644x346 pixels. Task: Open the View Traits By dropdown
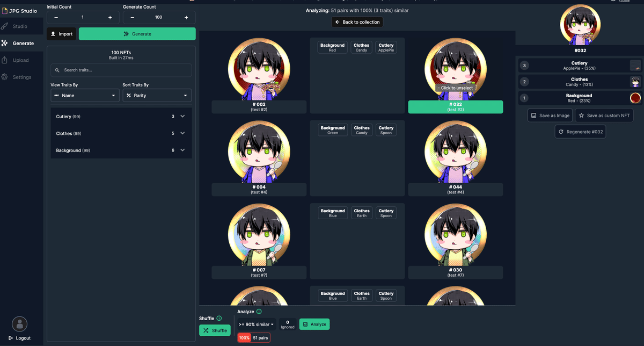tap(85, 95)
